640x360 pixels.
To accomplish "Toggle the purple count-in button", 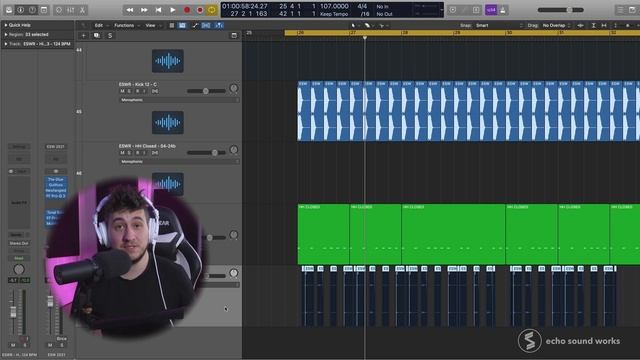I will tap(491, 10).
